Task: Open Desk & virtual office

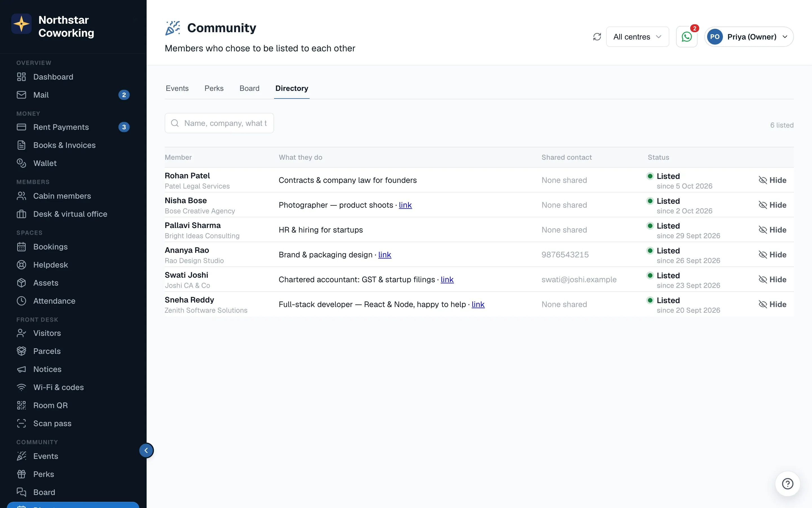Action: [73, 214]
